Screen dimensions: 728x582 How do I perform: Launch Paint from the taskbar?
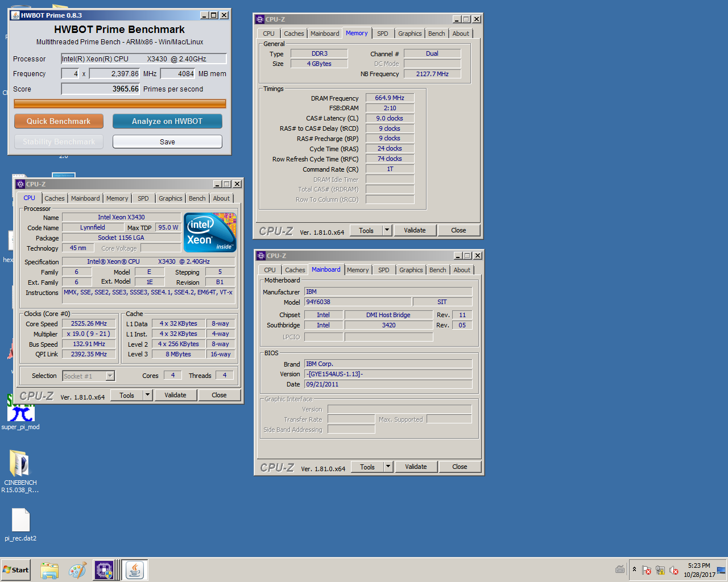click(x=77, y=570)
